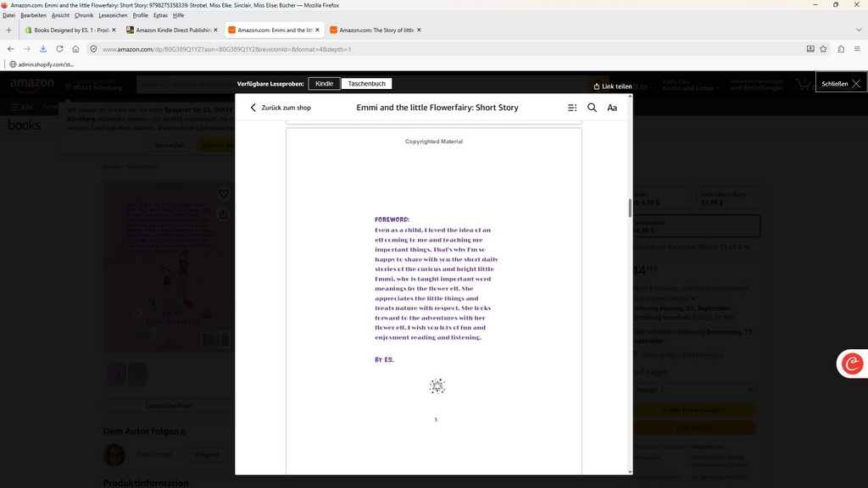Click the save-page icon in the address bar

tap(810, 49)
